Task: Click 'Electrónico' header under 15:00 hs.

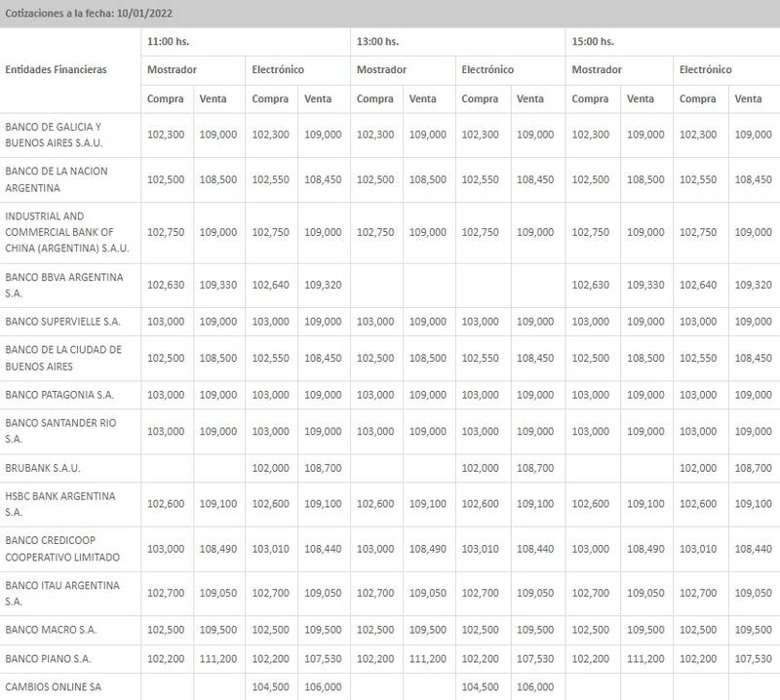Action: [705, 70]
